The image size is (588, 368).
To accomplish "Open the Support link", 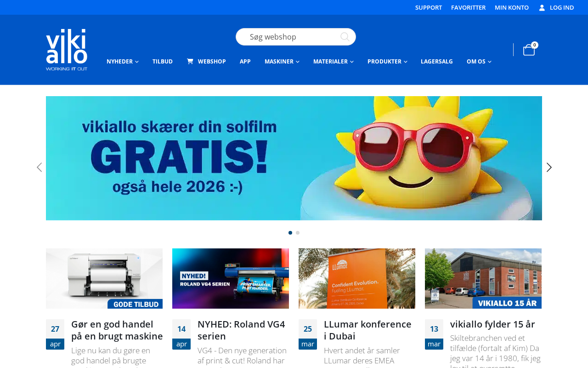I will pyautogui.click(x=429, y=8).
